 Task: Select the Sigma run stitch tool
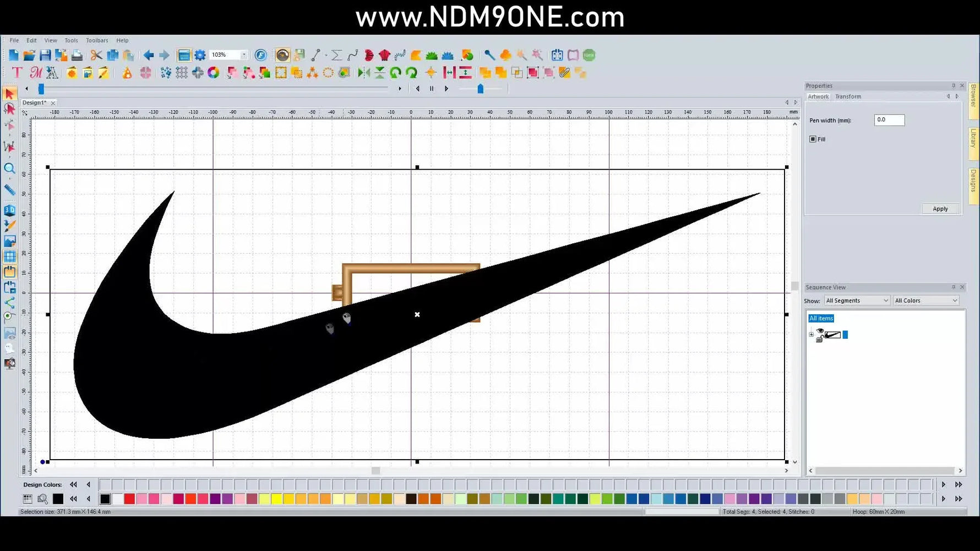pyautogui.click(x=336, y=55)
